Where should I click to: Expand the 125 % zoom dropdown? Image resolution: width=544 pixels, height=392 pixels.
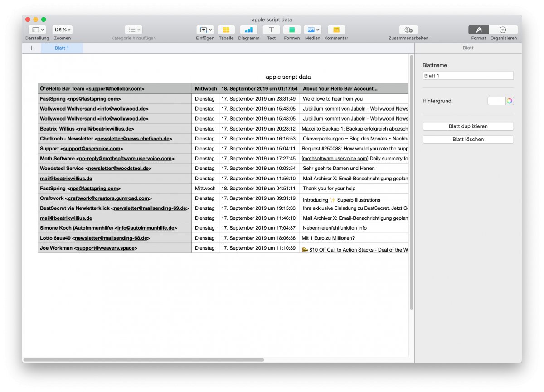pos(62,30)
